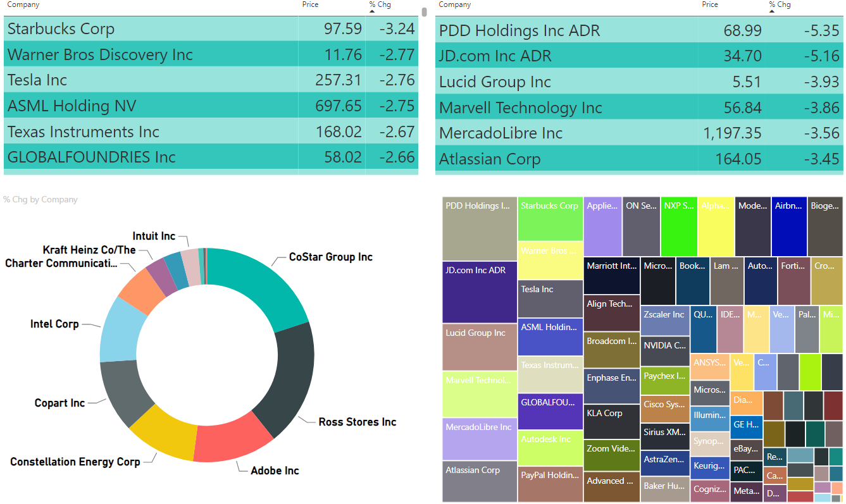Select Atlassian Corp table row
The image size is (846, 504).
click(639, 159)
